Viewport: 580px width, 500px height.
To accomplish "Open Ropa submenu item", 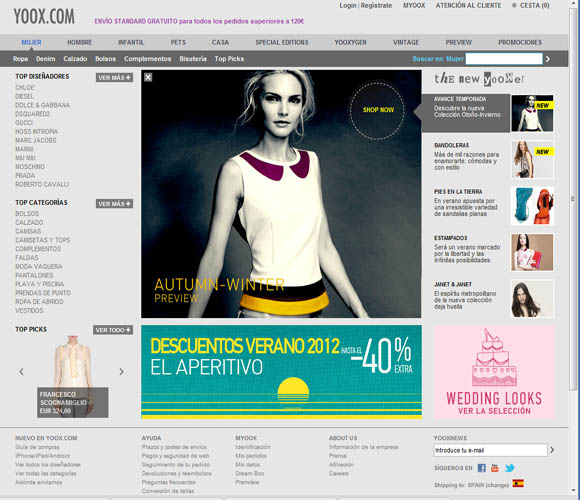I will pos(20,59).
